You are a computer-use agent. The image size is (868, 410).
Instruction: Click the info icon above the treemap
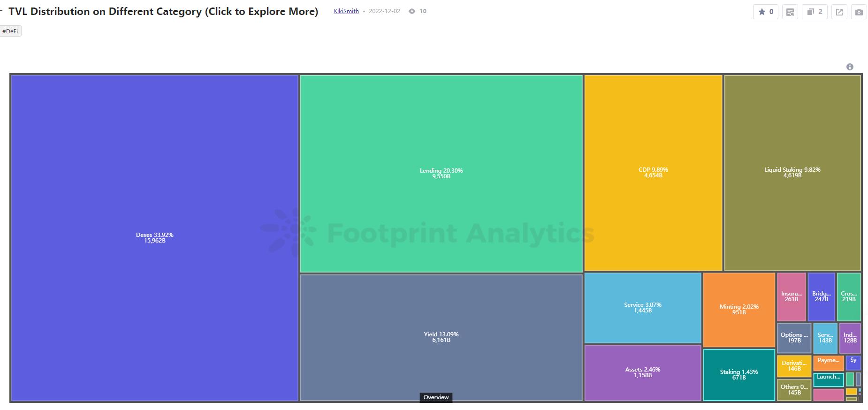850,67
